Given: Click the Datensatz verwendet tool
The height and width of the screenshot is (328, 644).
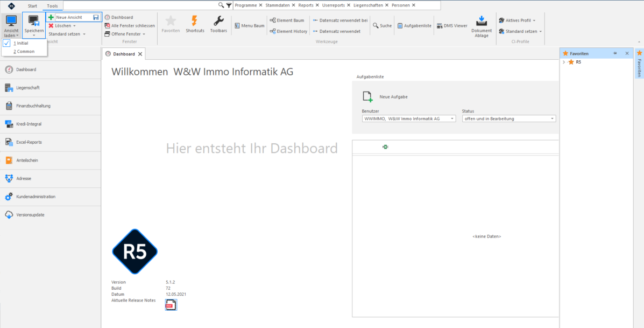Looking at the screenshot, I should pos(337,31).
